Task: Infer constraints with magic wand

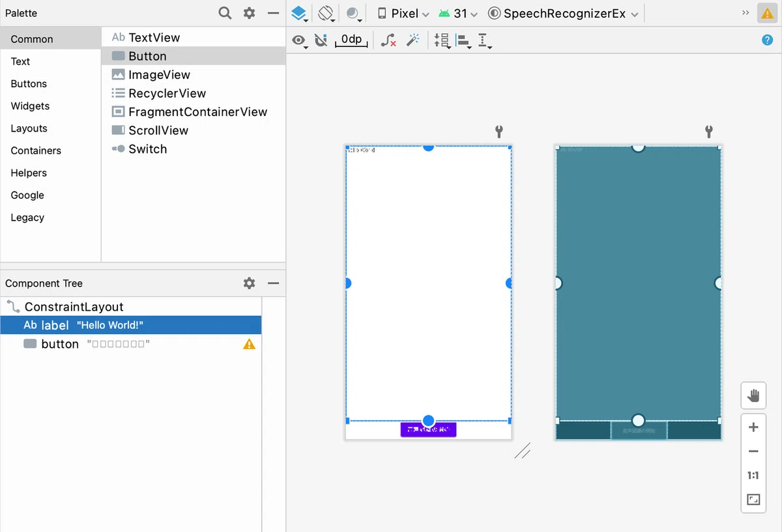Action: pyautogui.click(x=413, y=40)
